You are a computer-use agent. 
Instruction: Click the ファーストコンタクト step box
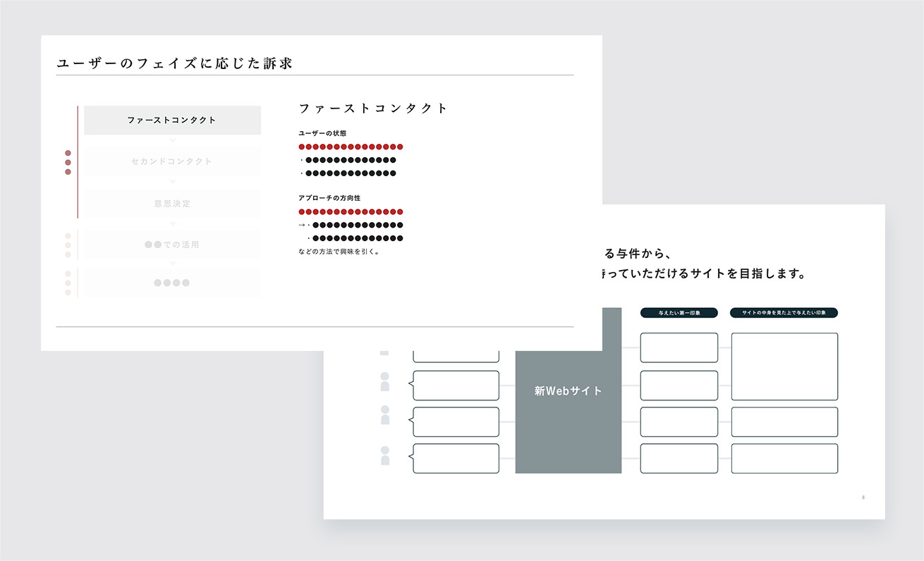click(x=172, y=121)
